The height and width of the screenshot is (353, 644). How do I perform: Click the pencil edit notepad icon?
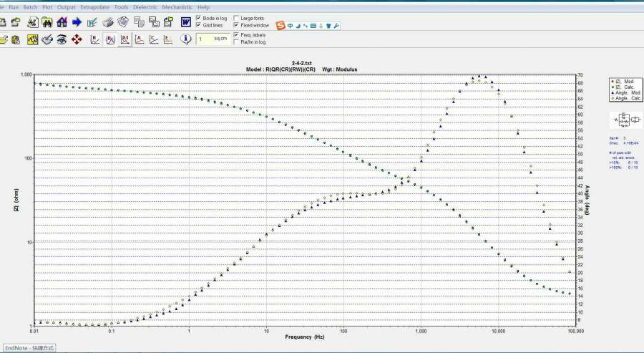tap(47, 40)
